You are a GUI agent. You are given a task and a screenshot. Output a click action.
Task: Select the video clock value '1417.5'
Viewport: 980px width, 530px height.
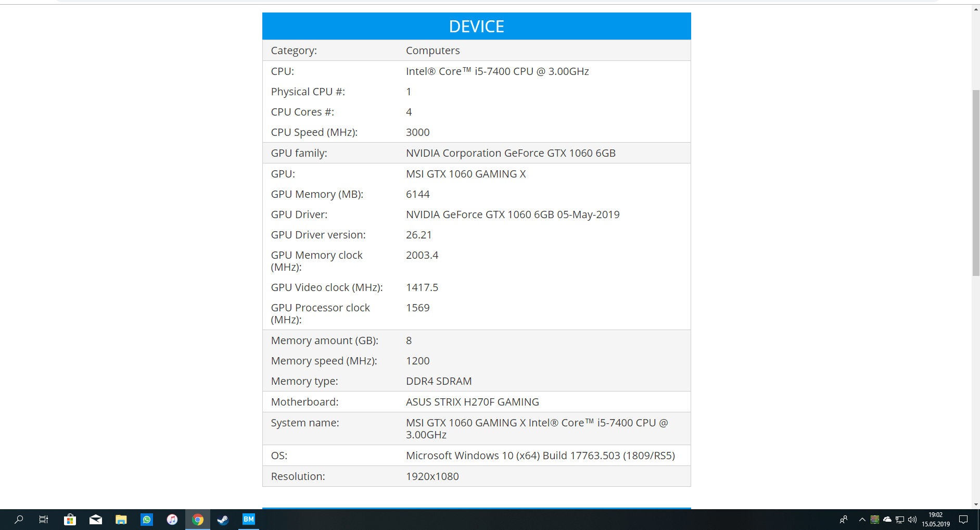pyautogui.click(x=422, y=287)
